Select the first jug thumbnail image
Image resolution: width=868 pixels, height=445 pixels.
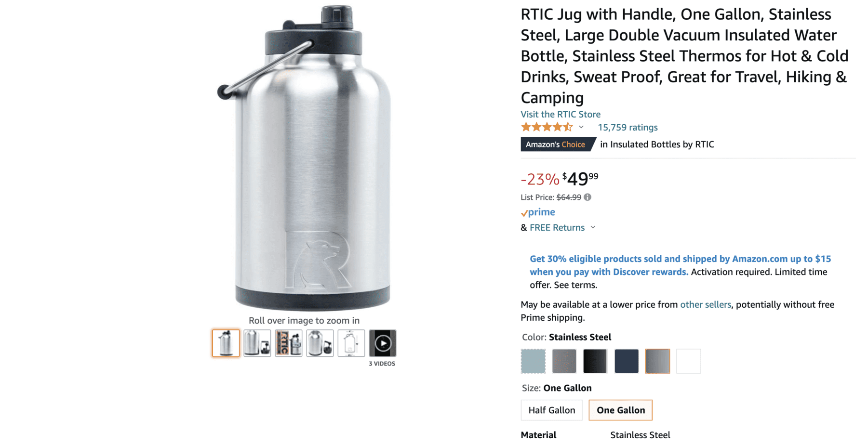[226, 343]
